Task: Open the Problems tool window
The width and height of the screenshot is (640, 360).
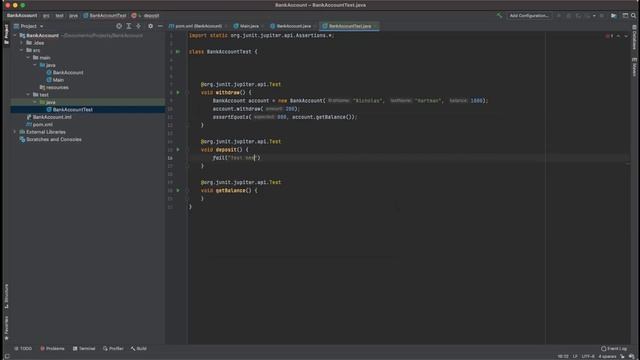Action: tap(52, 349)
